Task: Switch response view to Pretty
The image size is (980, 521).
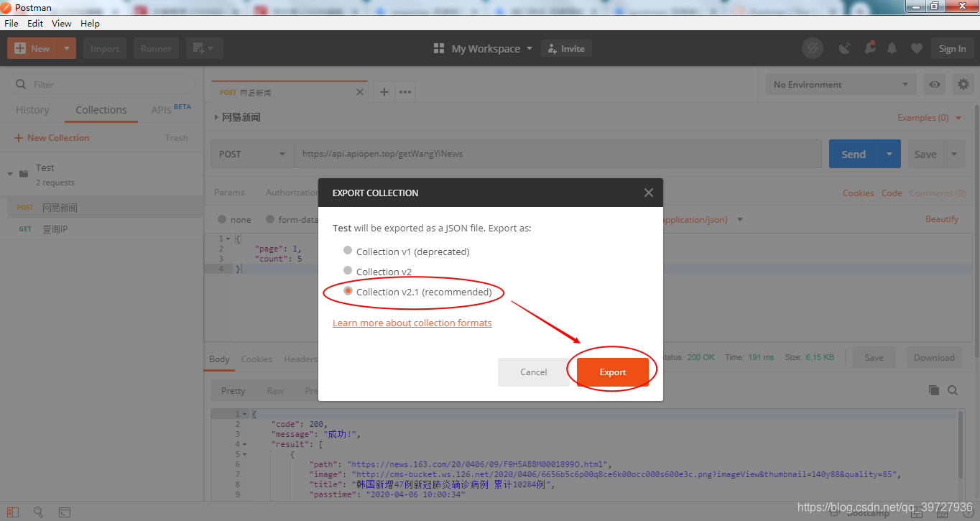Action: [233, 390]
